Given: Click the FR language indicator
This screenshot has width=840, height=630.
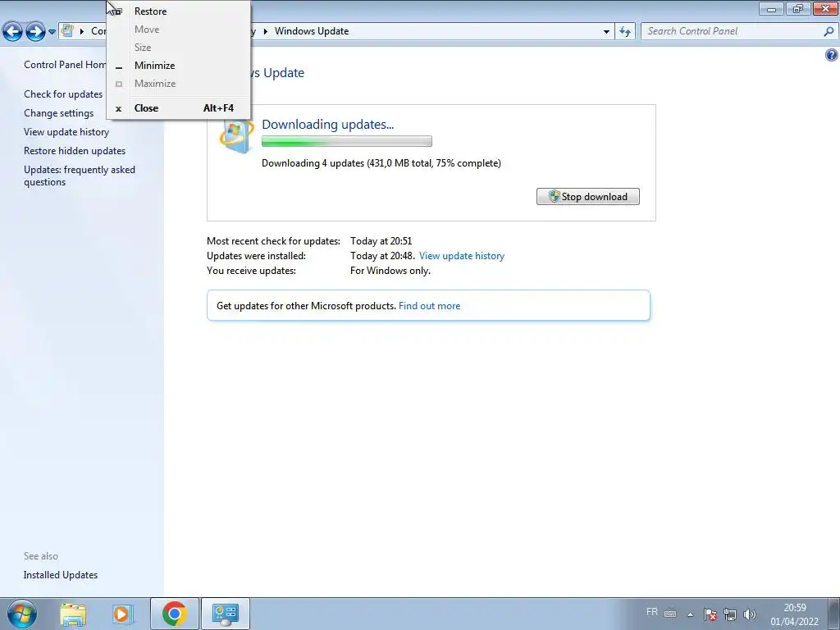Looking at the screenshot, I should (652, 612).
